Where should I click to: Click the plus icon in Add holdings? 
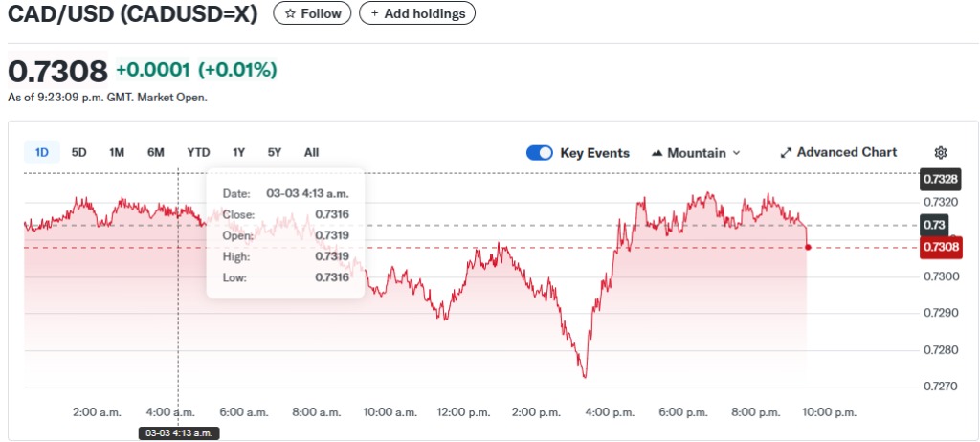click(x=374, y=14)
